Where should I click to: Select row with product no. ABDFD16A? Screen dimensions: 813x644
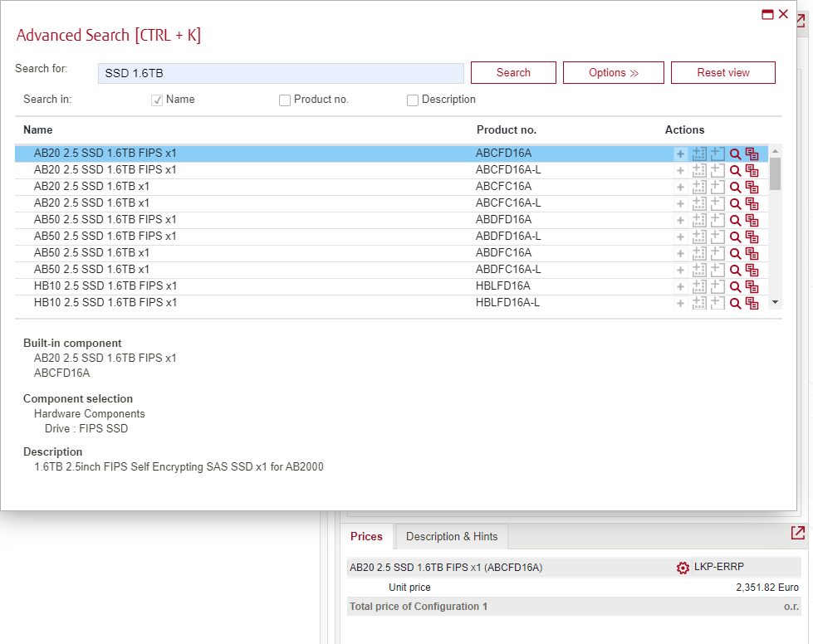pyautogui.click(x=391, y=220)
